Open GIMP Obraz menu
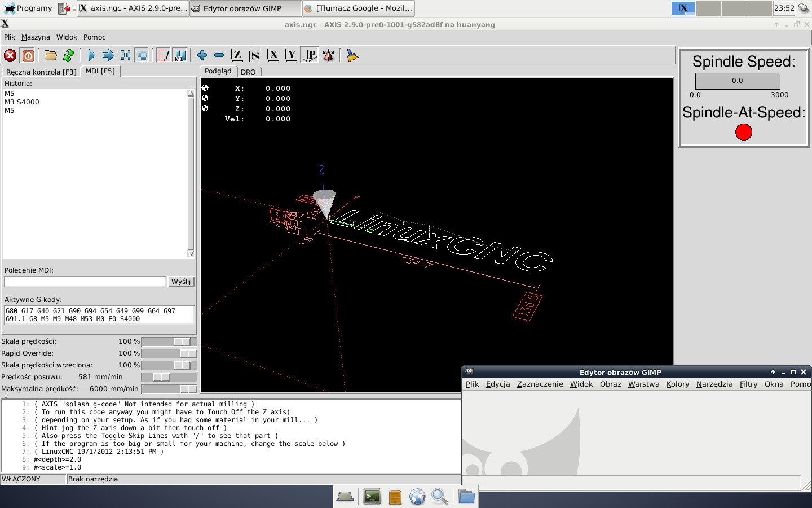 (x=610, y=384)
